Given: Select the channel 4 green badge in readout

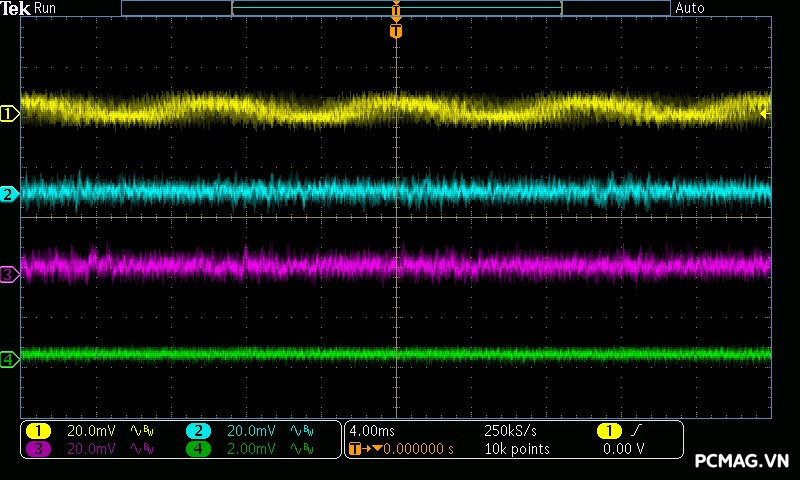Looking at the screenshot, I should [198, 449].
